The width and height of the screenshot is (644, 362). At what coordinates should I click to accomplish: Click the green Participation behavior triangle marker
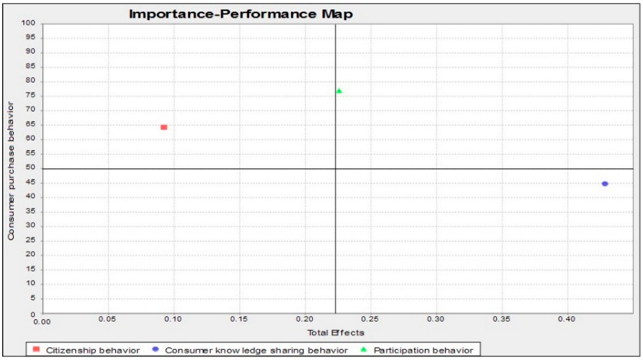point(339,91)
